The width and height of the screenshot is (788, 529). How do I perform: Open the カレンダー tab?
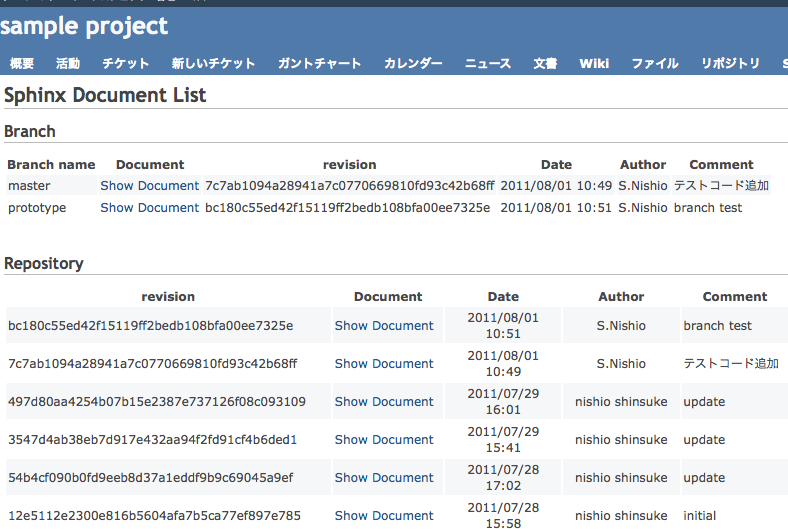click(413, 63)
